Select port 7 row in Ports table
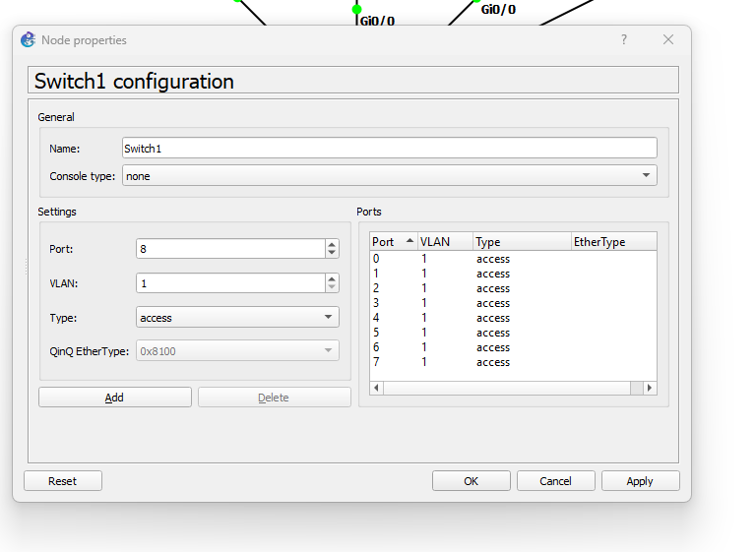 coord(513,362)
